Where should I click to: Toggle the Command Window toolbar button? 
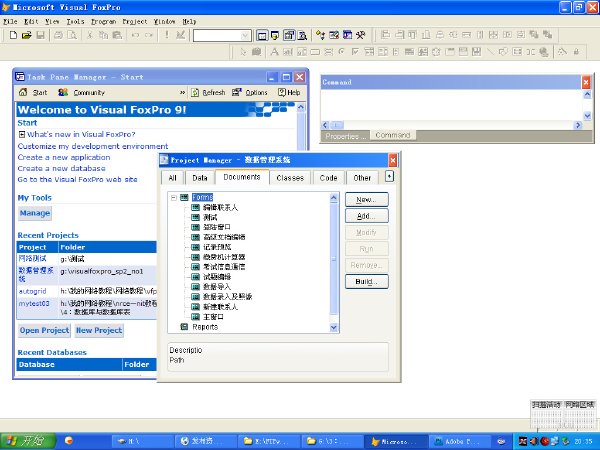262,36
